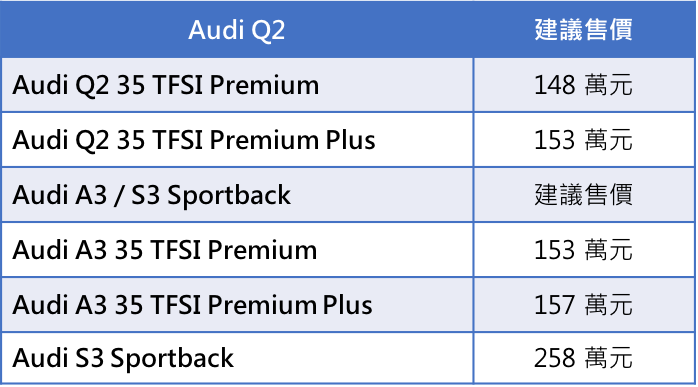Select the second 建議售價 cell in subheader row
Viewport: 698px width, 387px height.
pos(584,195)
